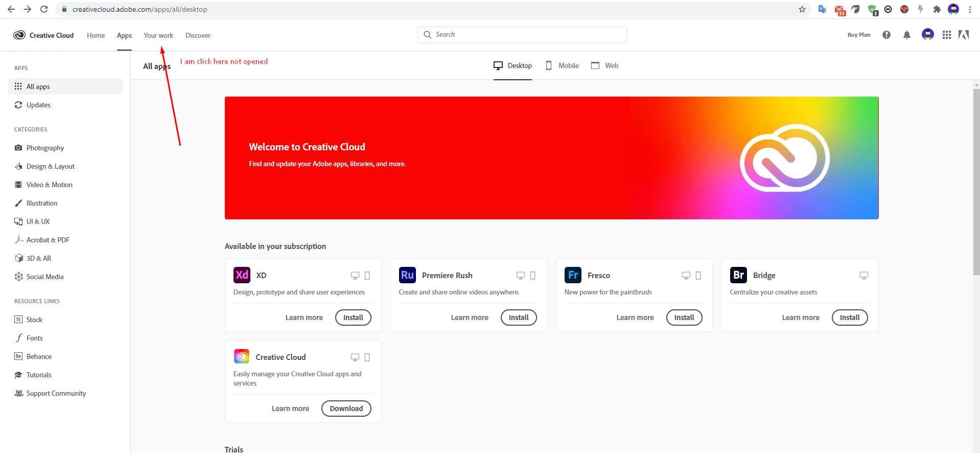Click the browser address bar URL
The height and width of the screenshot is (453, 980).
(x=140, y=9)
